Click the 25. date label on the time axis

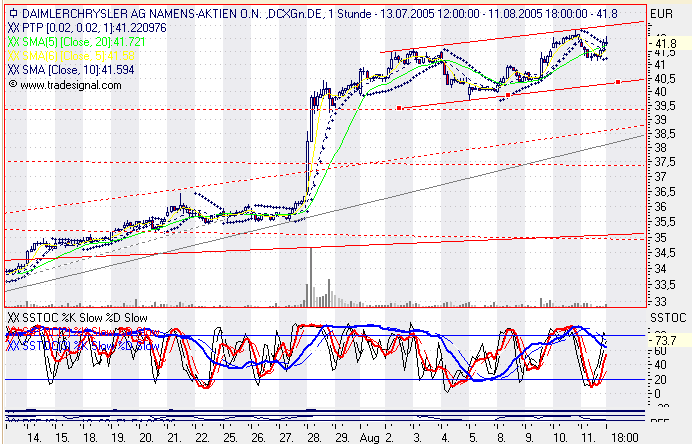coord(230,438)
